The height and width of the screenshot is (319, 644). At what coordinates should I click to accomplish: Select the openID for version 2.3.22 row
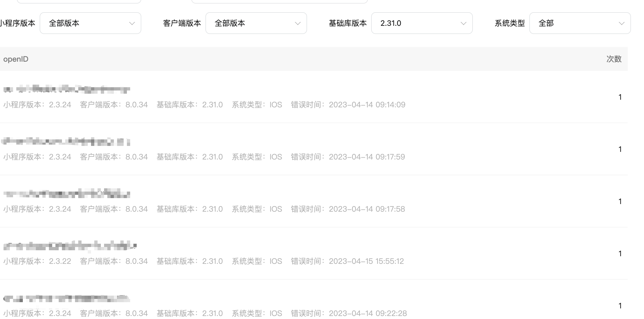tap(70, 246)
